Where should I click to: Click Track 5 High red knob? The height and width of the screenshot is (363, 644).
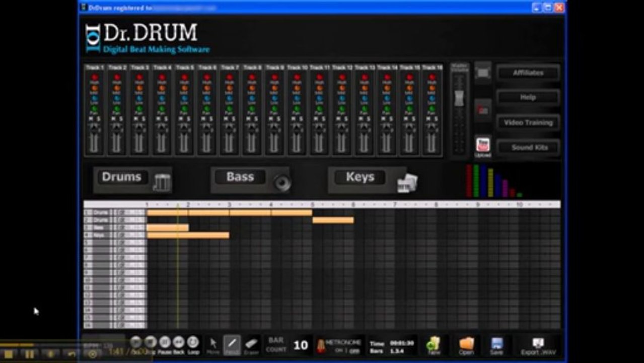point(184,78)
